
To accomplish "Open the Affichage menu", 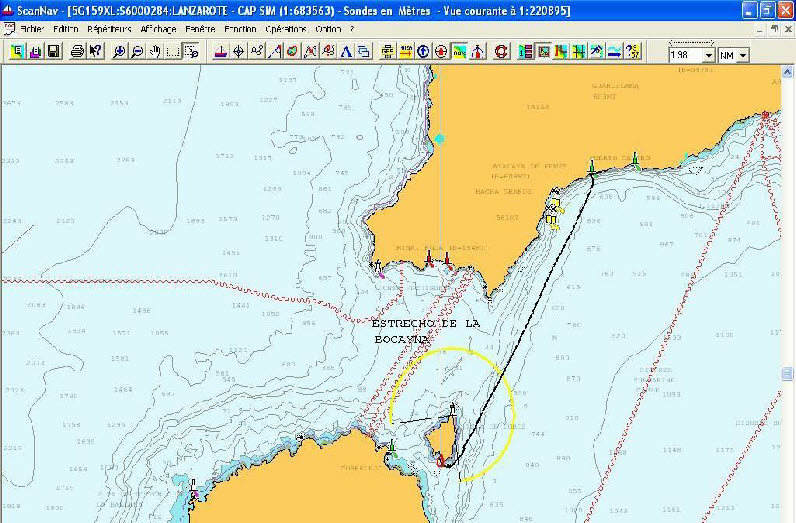I will (158, 30).
